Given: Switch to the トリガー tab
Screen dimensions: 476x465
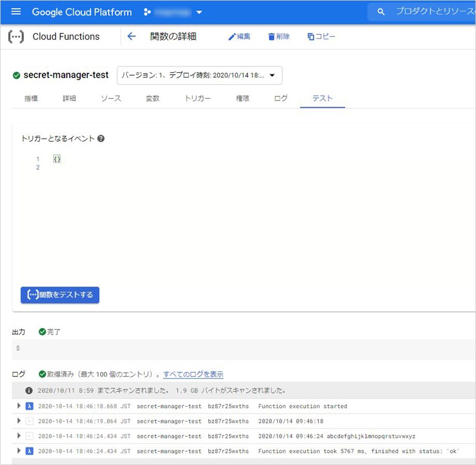Looking at the screenshot, I should click(198, 98).
